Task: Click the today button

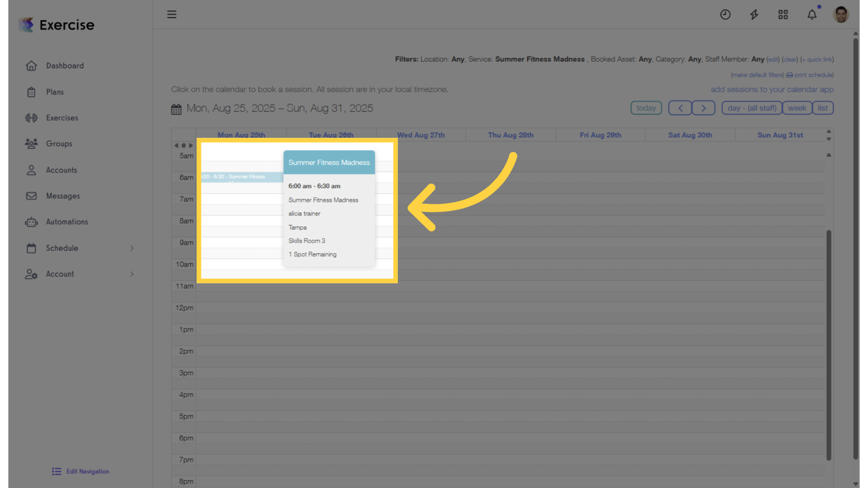Action: tap(646, 108)
